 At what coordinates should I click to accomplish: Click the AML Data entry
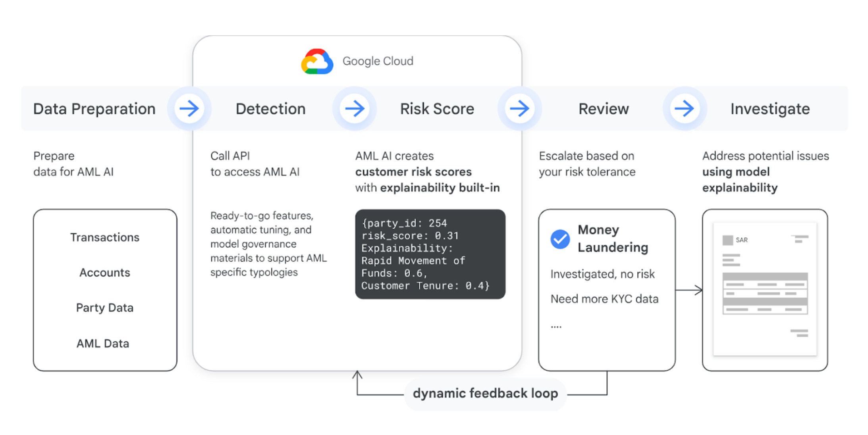[103, 343]
